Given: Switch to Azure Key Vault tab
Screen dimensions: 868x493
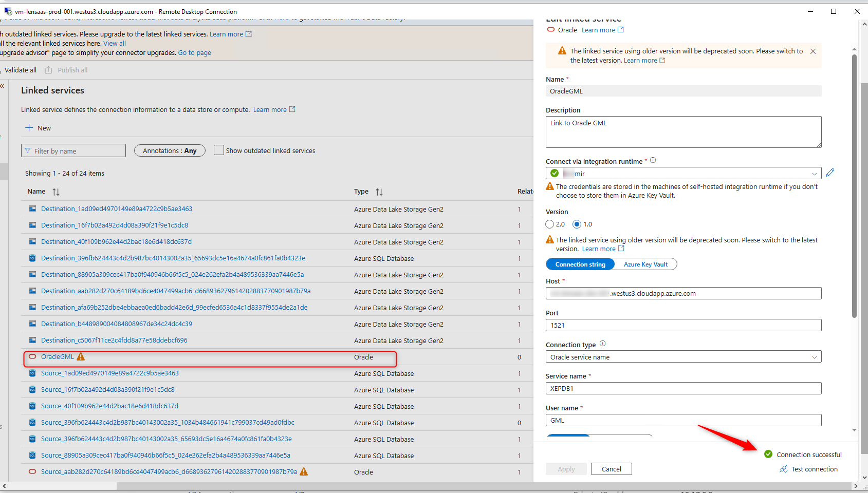Looking at the screenshot, I should [645, 264].
